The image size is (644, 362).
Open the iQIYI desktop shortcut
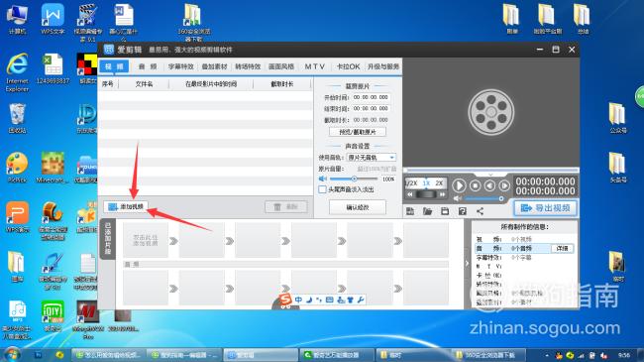click(x=53, y=316)
